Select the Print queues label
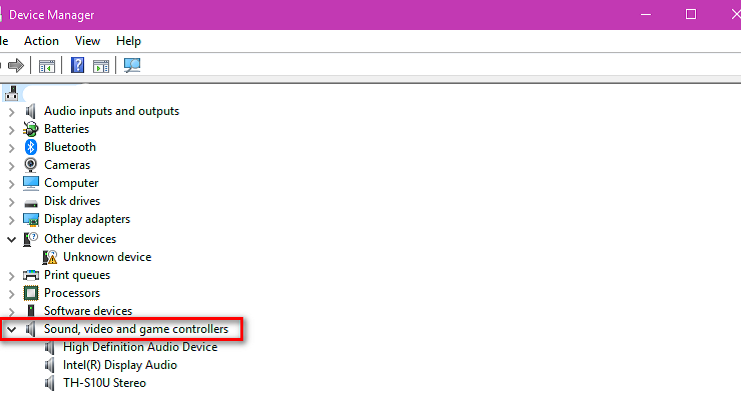 click(77, 275)
